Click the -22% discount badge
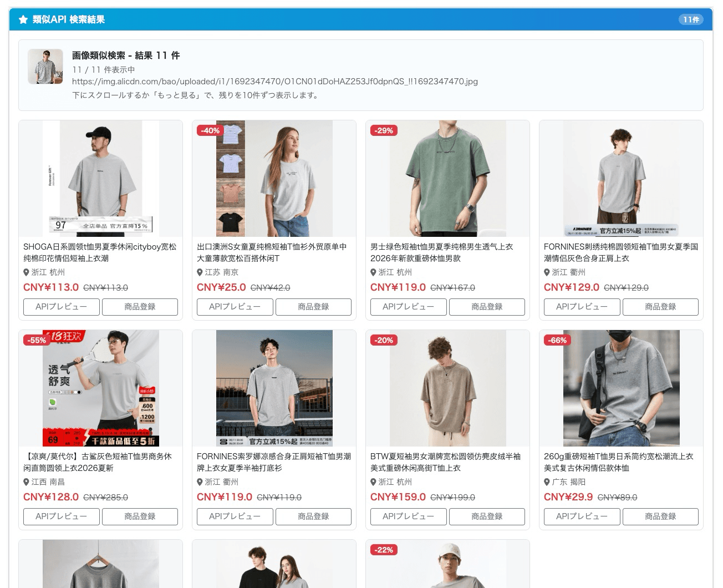The width and height of the screenshot is (723, 588). pyautogui.click(x=384, y=550)
